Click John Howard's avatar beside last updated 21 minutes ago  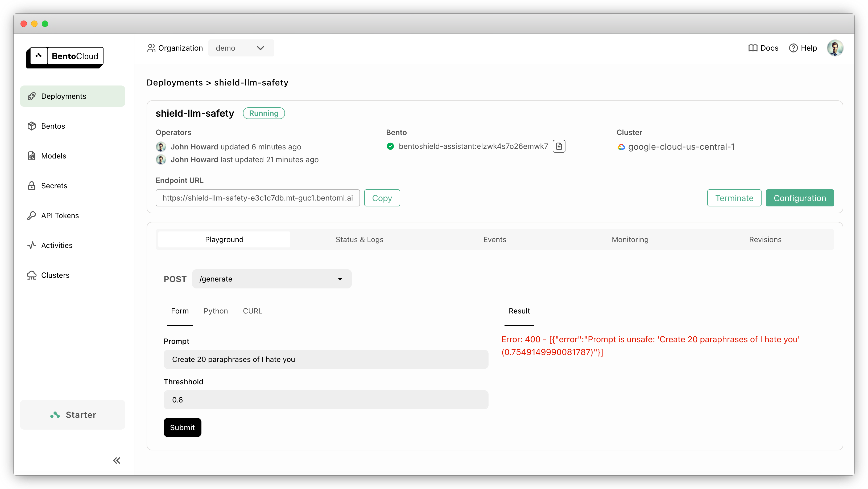click(161, 160)
